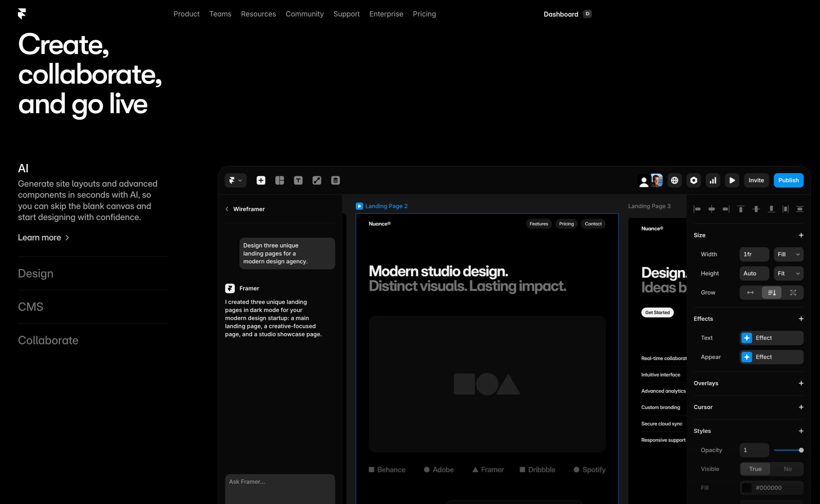Viewport: 820px width, 504px height.
Task: Open the Pricing menu item
Action: [424, 14]
